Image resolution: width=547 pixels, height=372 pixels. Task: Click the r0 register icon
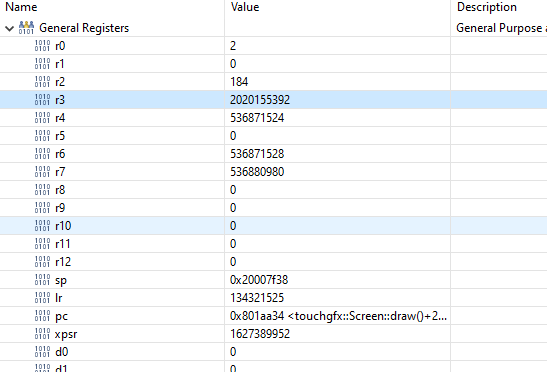click(42, 46)
